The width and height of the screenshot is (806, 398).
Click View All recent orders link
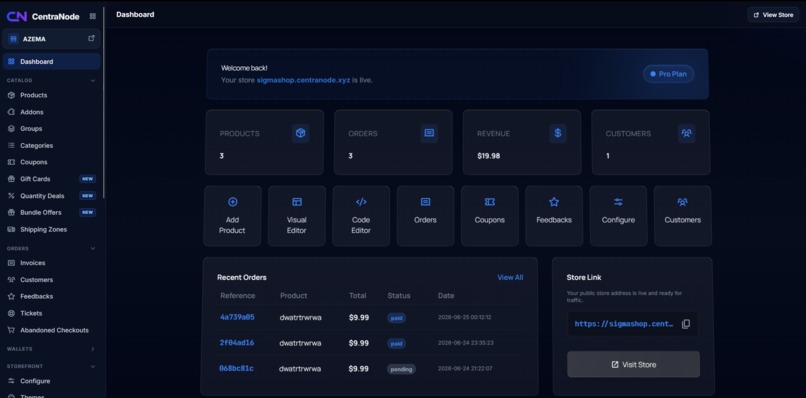pyautogui.click(x=510, y=277)
